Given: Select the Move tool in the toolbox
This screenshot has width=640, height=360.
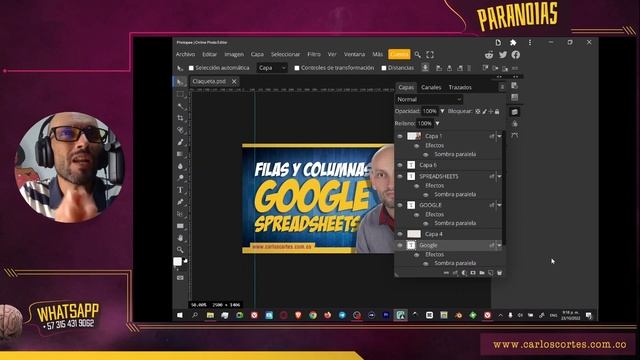Looking at the screenshot, I should click(x=180, y=82).
